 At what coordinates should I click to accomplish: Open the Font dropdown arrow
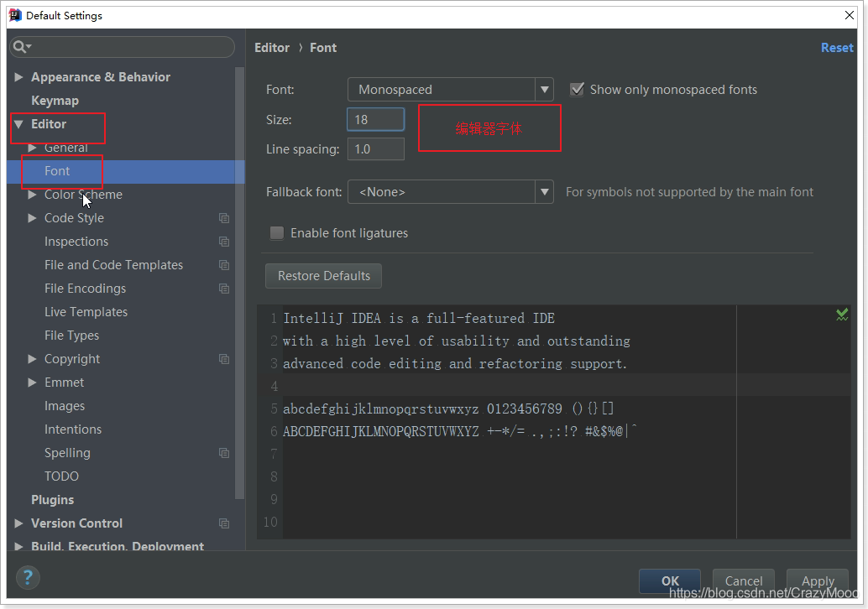pos(544,90)
